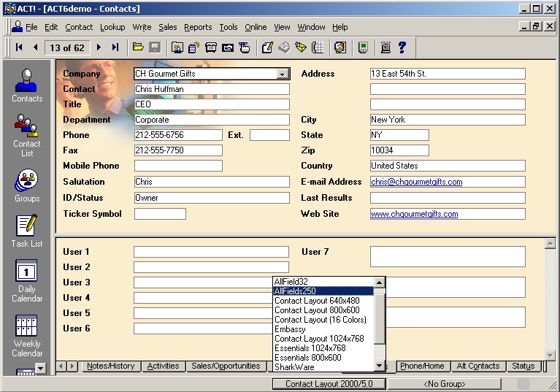
Task: Switch to the Phone/Home tab
Action: point(422,366)
